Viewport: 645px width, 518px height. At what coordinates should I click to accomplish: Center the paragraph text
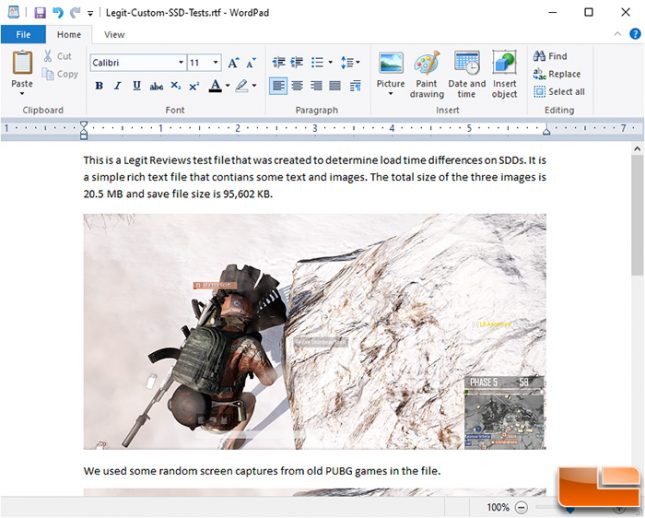pos(297,86)
